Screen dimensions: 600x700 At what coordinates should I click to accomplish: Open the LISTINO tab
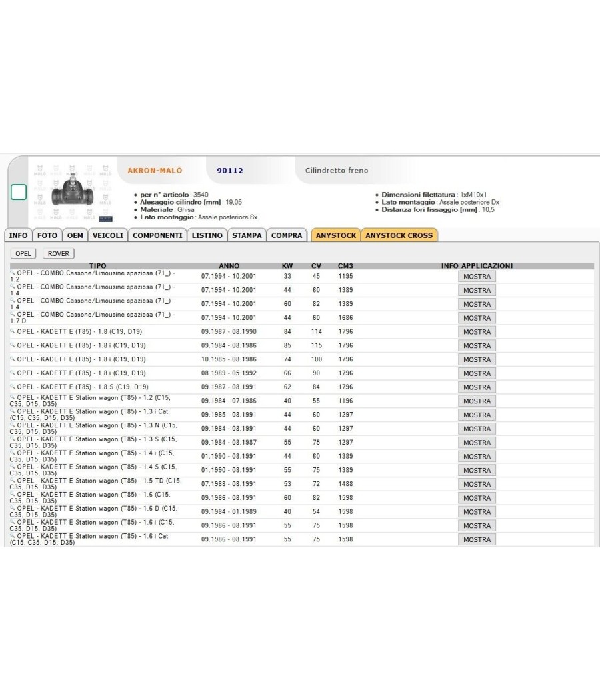pos(207,235)
